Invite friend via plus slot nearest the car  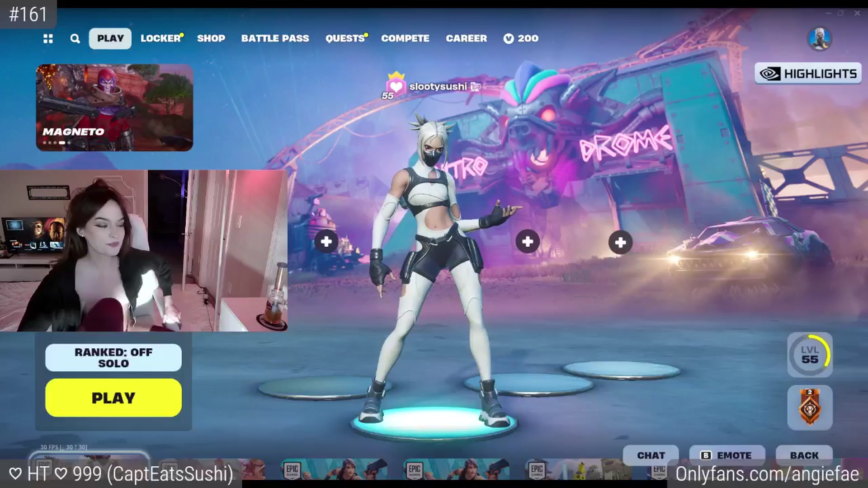[620, 243]
